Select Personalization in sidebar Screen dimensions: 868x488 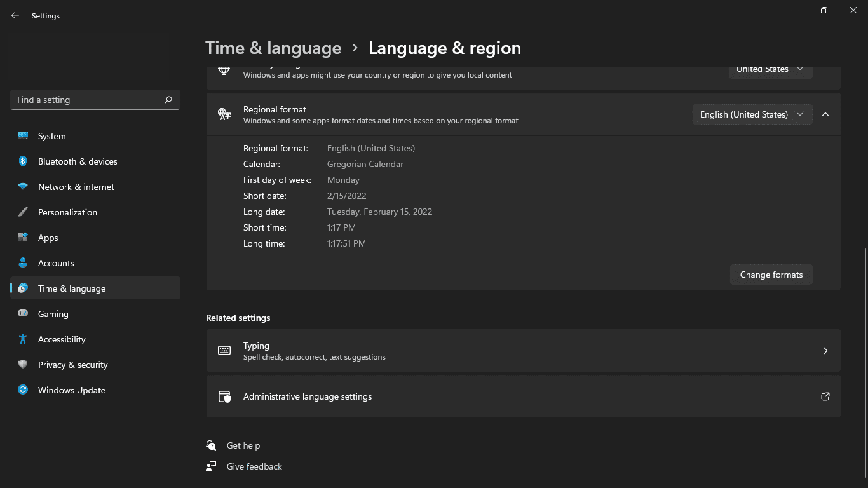pyautogui.click(x=95, y=212)
